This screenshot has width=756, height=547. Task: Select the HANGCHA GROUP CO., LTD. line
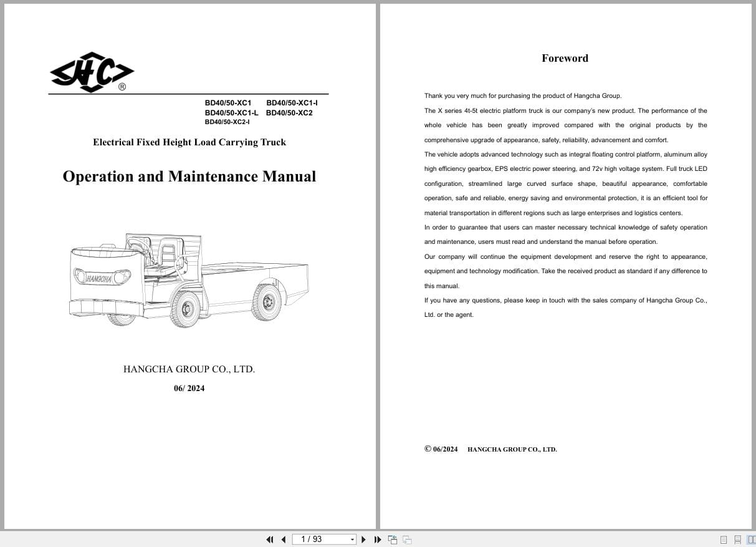tap(189, 369)
